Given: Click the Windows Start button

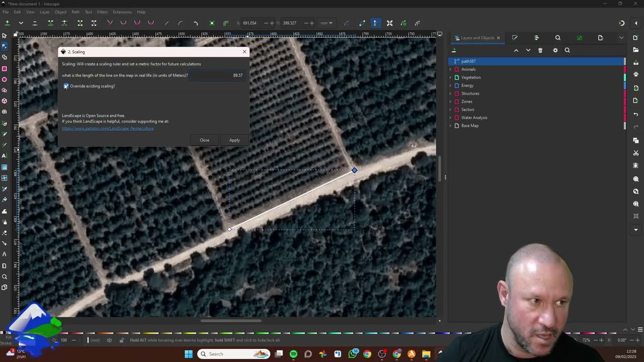Looking at the screenshot, I should point(189,354).
